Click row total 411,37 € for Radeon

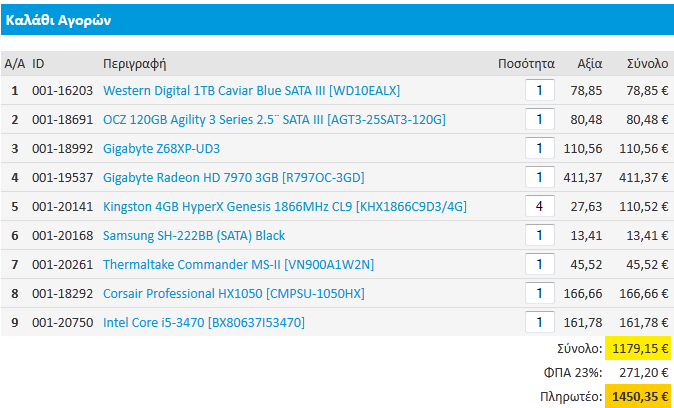(x=643, y=178)
